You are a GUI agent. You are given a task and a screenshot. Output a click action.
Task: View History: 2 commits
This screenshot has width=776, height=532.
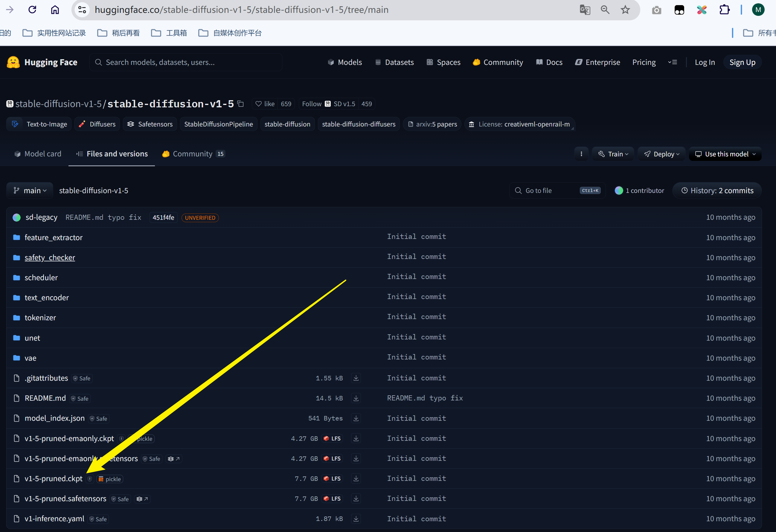717,191
